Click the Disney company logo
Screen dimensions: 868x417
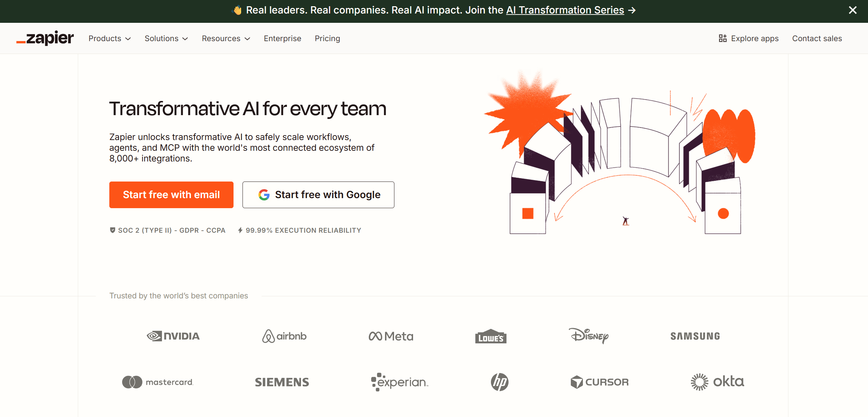click(589, 336)
